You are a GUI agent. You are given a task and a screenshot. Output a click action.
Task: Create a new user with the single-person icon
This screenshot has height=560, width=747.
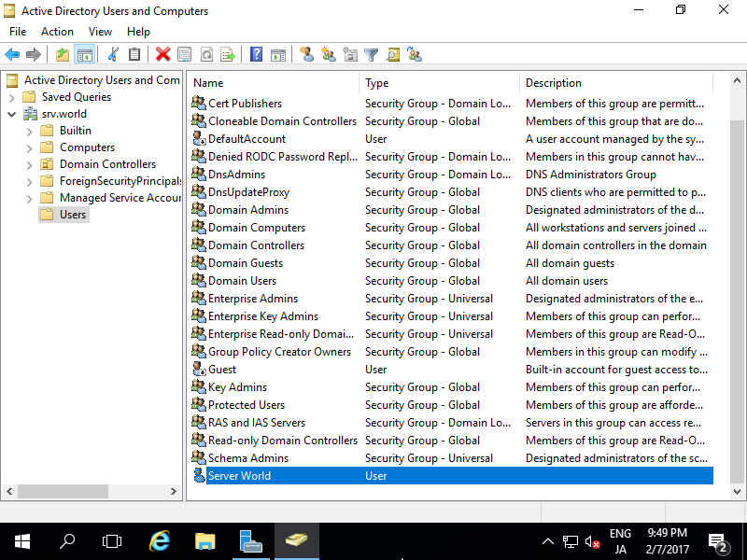click(x=307, y=55)
